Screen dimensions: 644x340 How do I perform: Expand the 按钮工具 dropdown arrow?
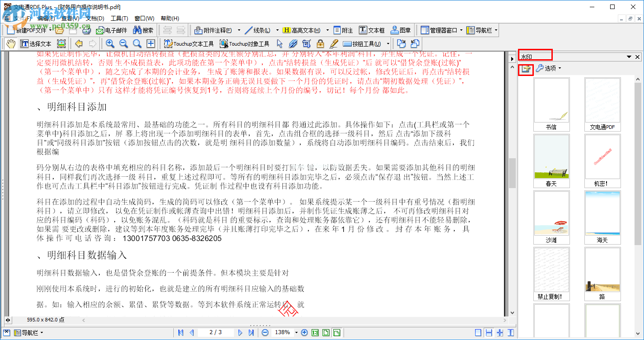[x=388, y=44]
